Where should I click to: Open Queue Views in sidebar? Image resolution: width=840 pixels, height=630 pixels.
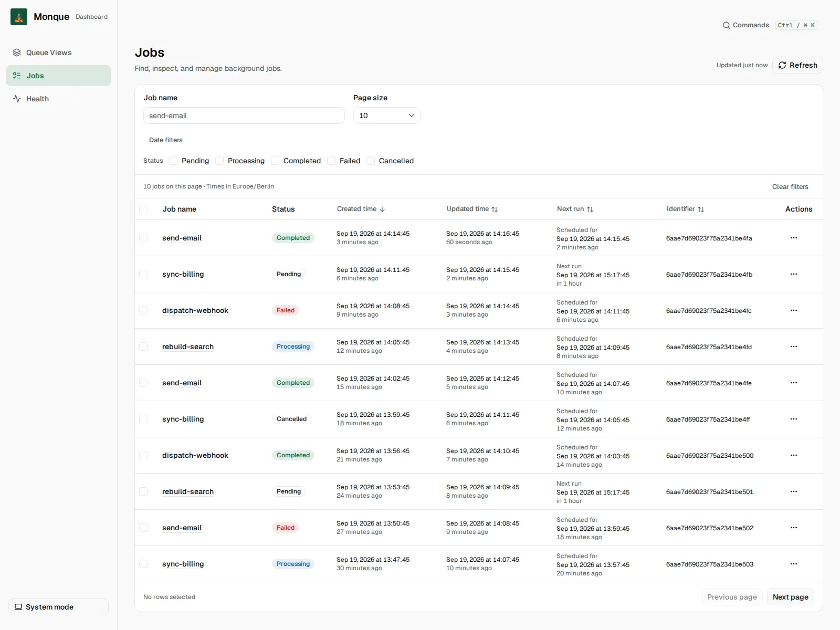pos(58,52)
